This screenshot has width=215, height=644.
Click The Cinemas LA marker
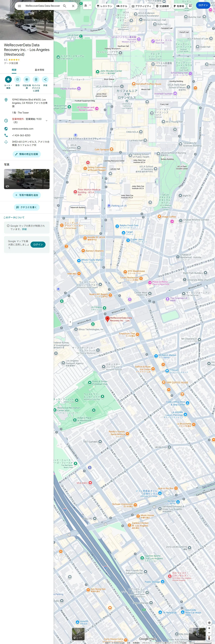coord(168,299)
